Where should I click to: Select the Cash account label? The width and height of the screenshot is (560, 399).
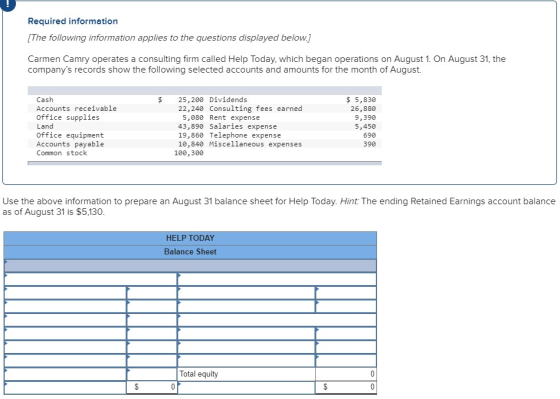(45, 100)
